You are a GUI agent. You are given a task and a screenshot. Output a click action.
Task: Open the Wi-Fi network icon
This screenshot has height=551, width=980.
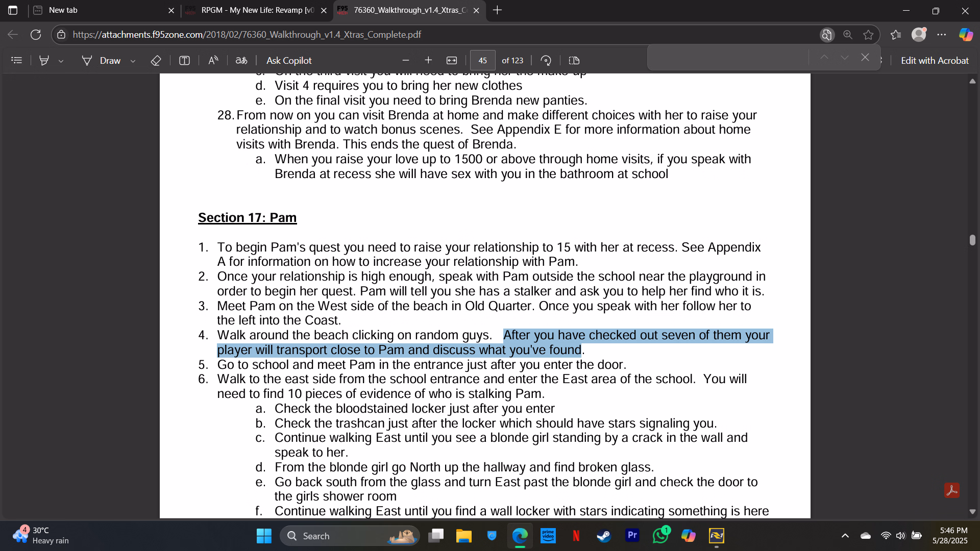886,536
